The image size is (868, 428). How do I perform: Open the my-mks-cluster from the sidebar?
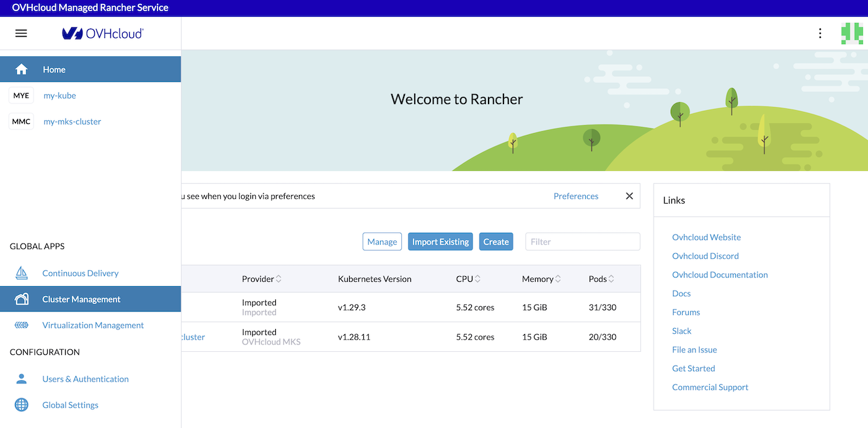[x=72, y=121]
